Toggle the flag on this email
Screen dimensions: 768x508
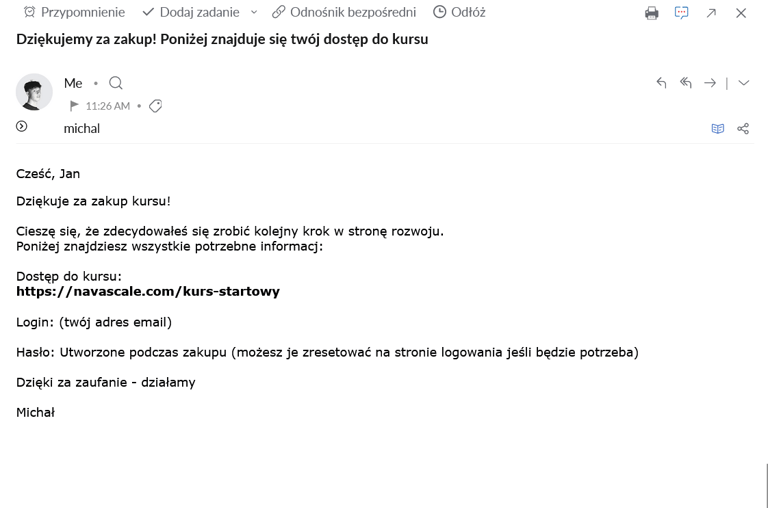(74, 106)
